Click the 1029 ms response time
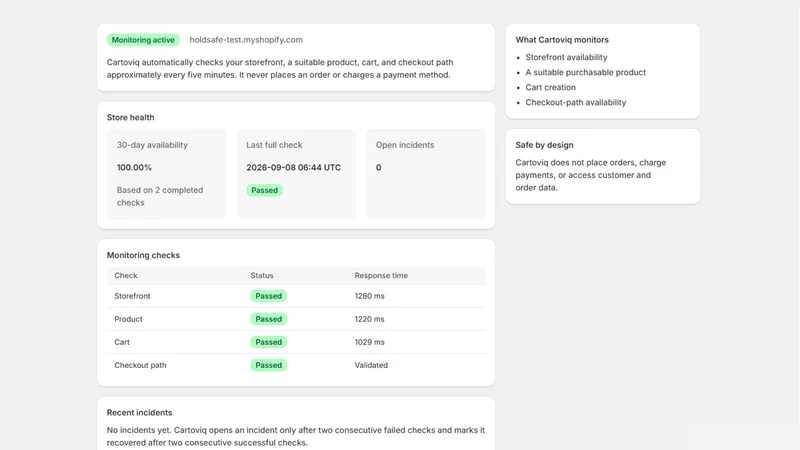This screenshot has height=450, width=800. click(x=369, y=342)
